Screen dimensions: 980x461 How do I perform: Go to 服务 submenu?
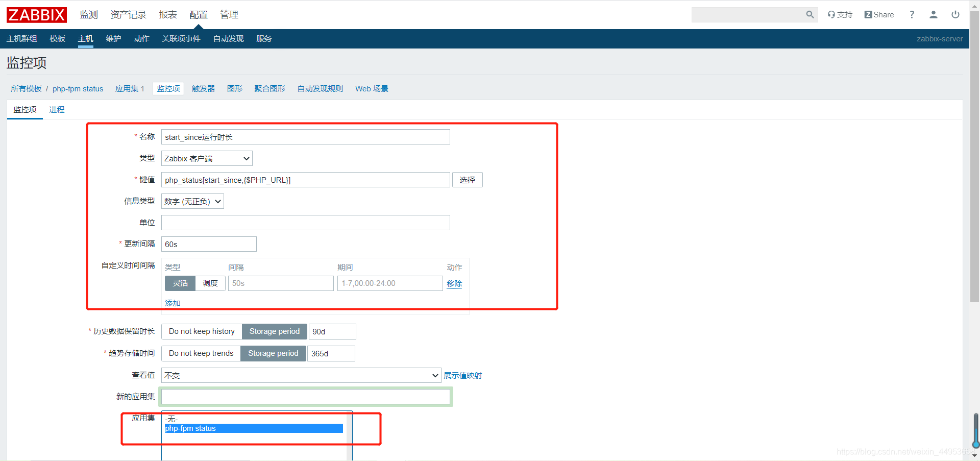264,39
